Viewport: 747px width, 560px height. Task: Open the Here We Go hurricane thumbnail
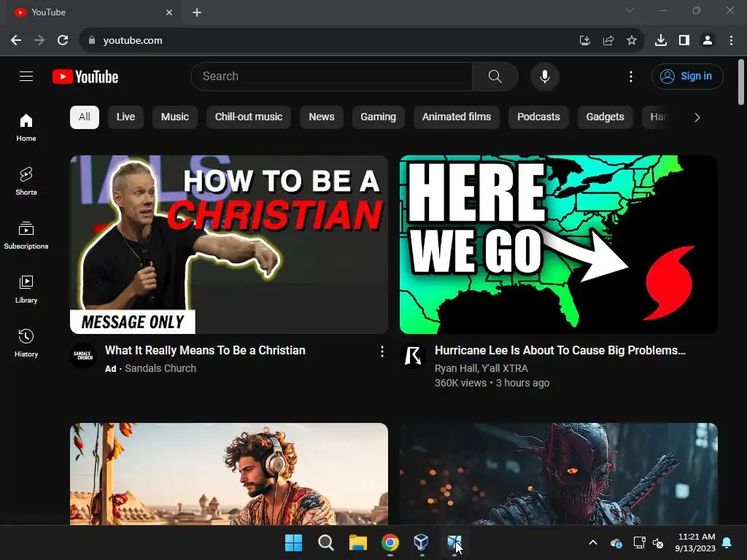click(x=558, y=244)
